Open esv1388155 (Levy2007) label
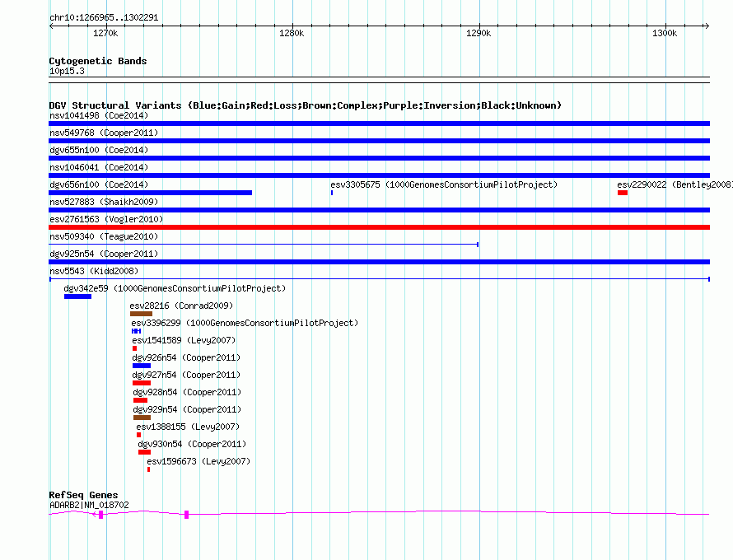The width and height of the screenshot is (733, 560). [x=188, y=427]
